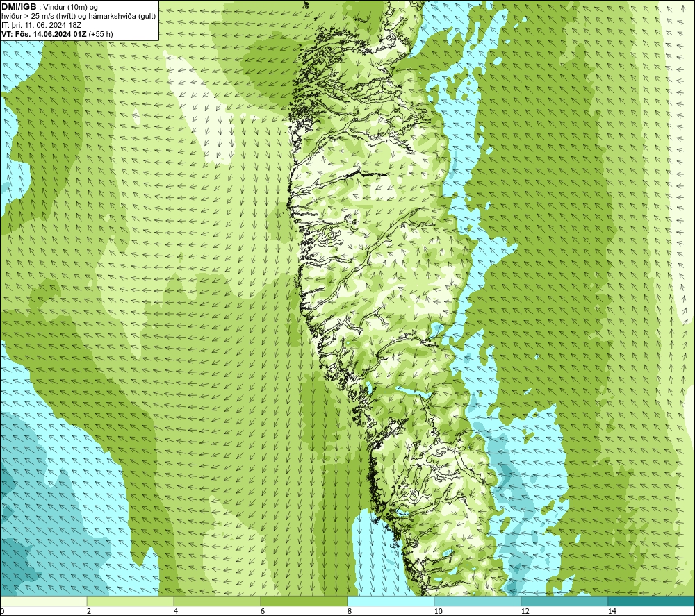Click the legend scale label "6"
695x616 pixels.
(x=263, y=611)
